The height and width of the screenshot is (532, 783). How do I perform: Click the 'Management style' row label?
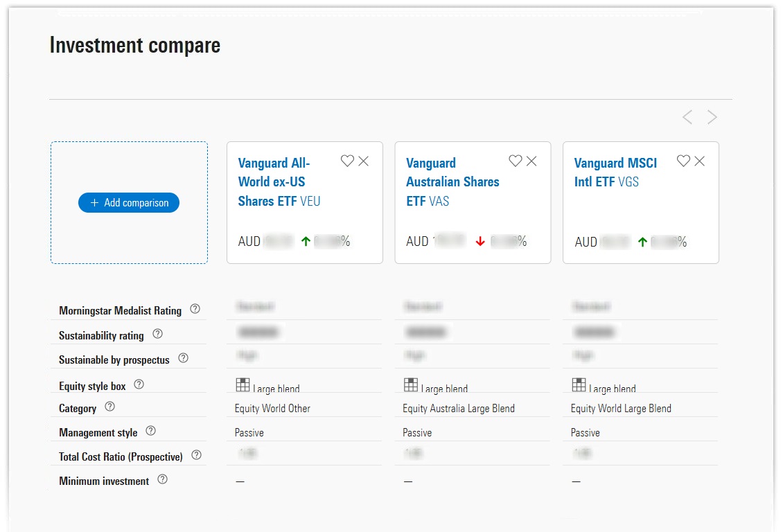click(x=98, y=433)
